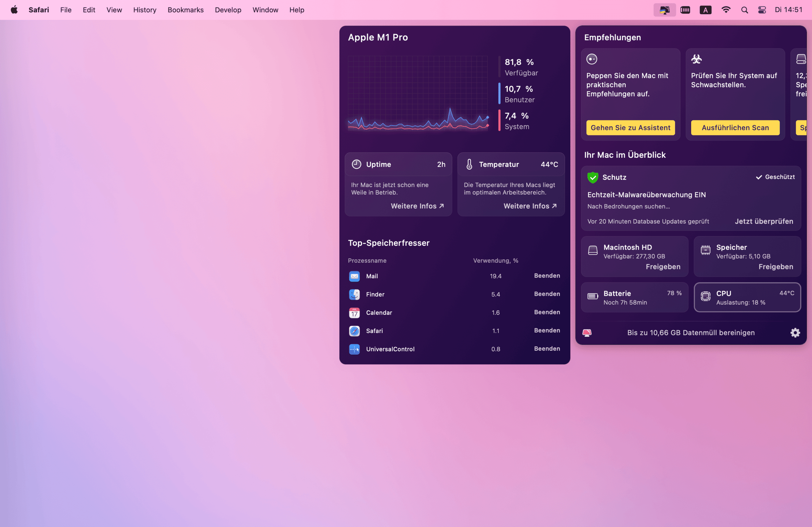Open the Help menu
Viewport: 812px width, 527px height.
click(x=297, y=10)
